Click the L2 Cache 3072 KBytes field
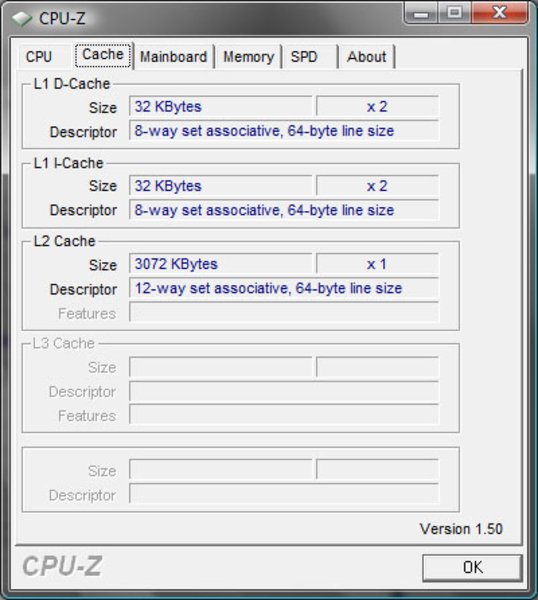The image size is (538, 600). click(220, 264)
